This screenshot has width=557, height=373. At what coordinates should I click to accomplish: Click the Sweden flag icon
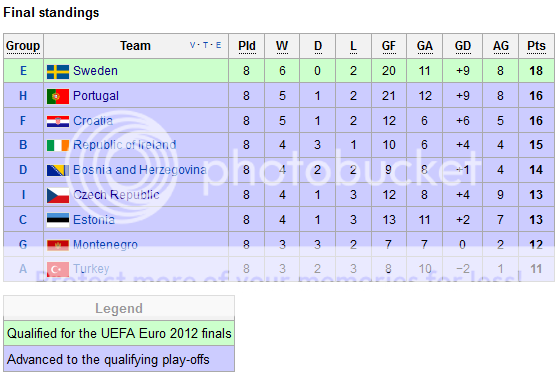(x=58, y=72)
